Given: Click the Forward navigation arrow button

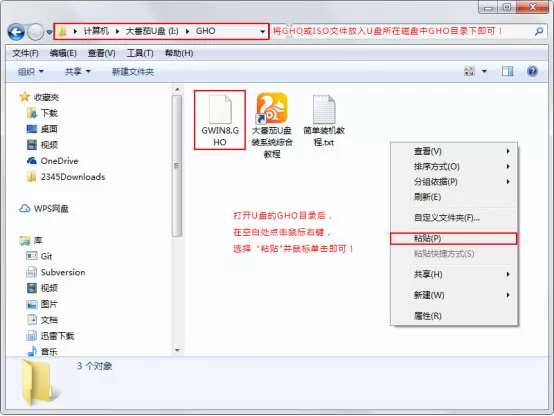Looking at the screenshot, I should [35, 32].
